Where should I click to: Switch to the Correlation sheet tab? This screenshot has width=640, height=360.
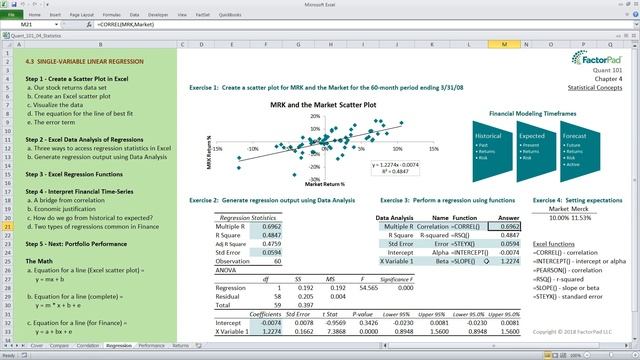coord(88,345)
